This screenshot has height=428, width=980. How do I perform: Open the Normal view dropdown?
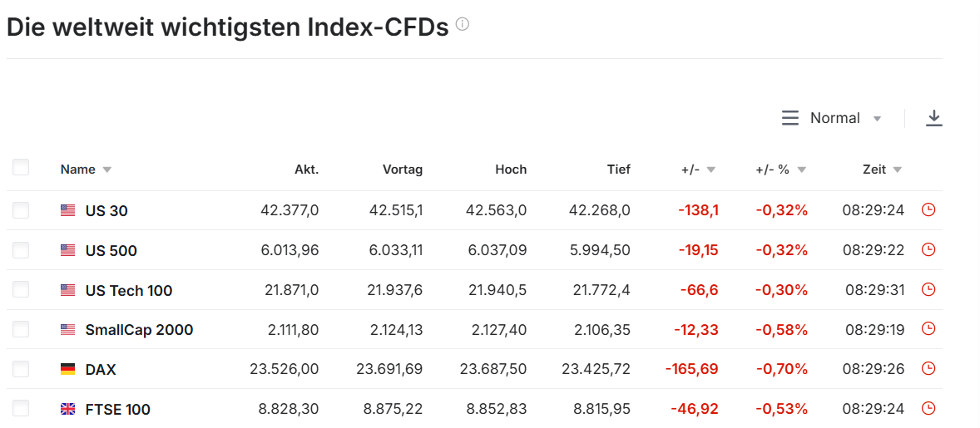pyautogui.click(x=845, y=118)
